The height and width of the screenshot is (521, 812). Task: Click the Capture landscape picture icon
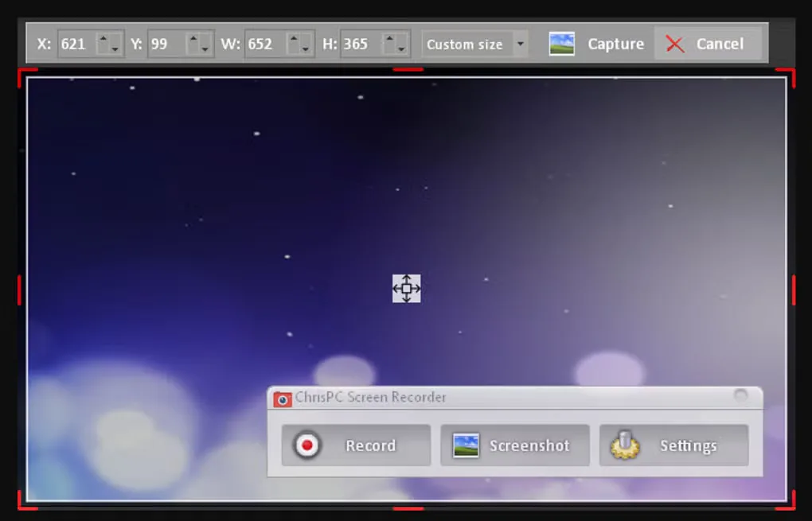[x=561, y=44]
